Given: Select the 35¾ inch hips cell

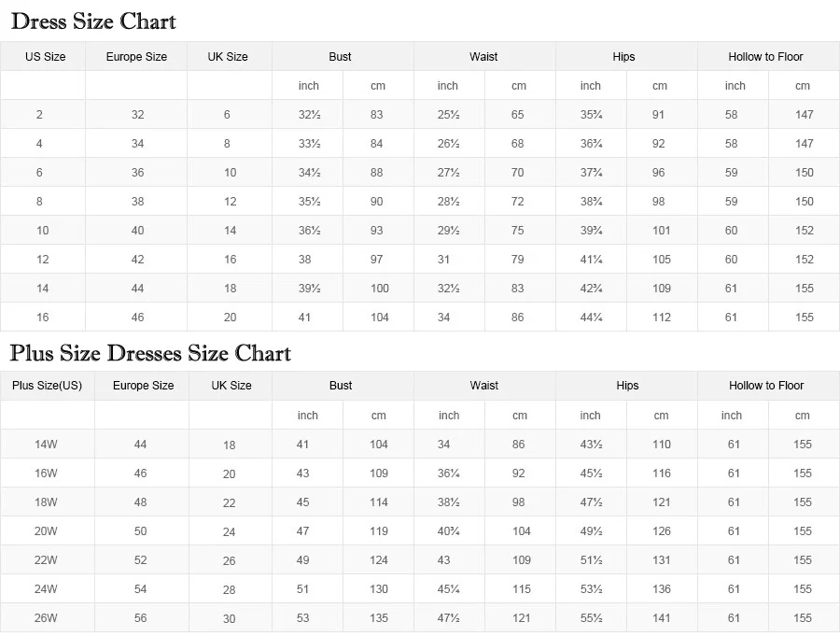Looking at the screenshot, I should tap(591, 115).
